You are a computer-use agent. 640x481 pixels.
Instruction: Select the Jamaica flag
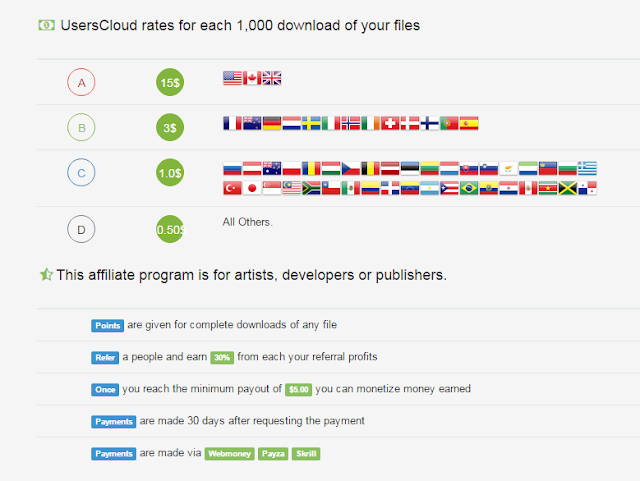pyautogui.click(x=568, y=188)
